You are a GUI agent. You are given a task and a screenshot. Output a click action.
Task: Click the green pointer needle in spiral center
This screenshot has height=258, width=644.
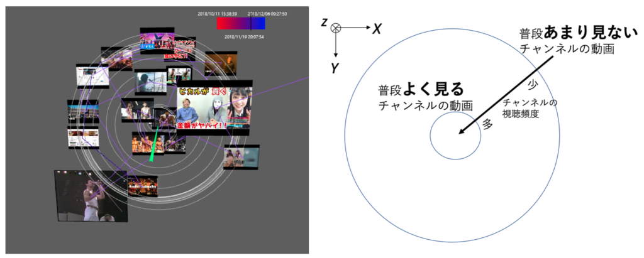[153, 145]
